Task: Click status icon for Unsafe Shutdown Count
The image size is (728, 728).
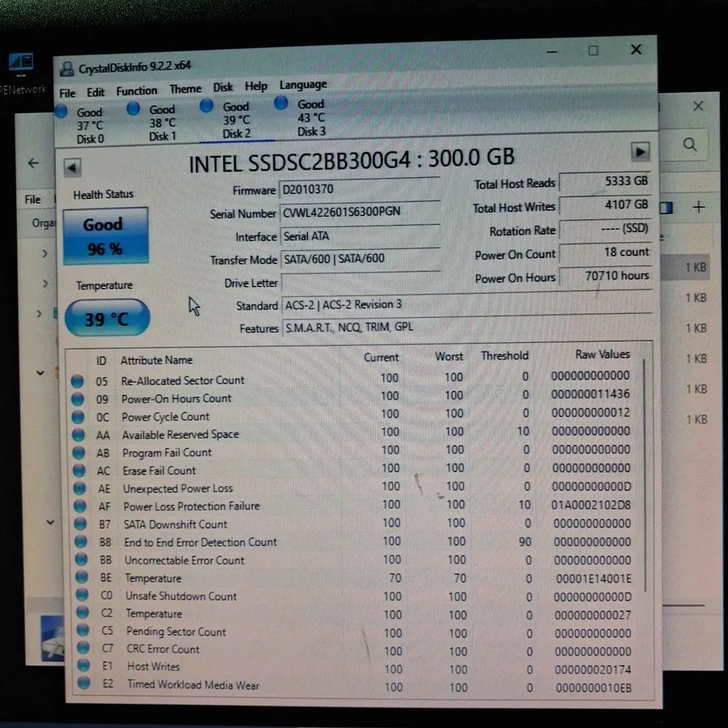Action: pyautogui.click(x=83, y=595)
